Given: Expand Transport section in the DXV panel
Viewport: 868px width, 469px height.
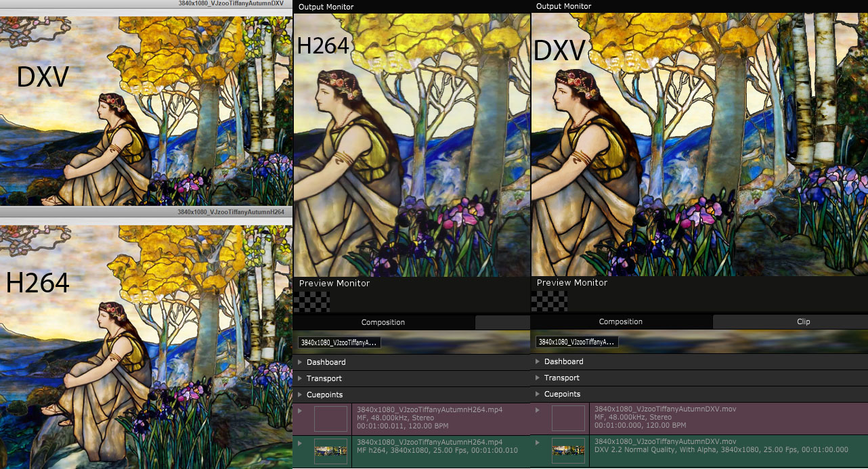Looking at the screenshot, I should point(538,378).
